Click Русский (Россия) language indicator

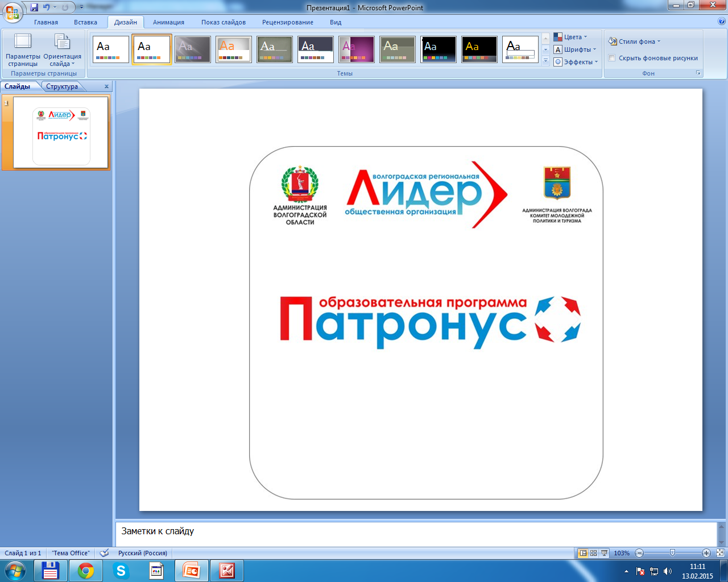[x=143, y=553]
